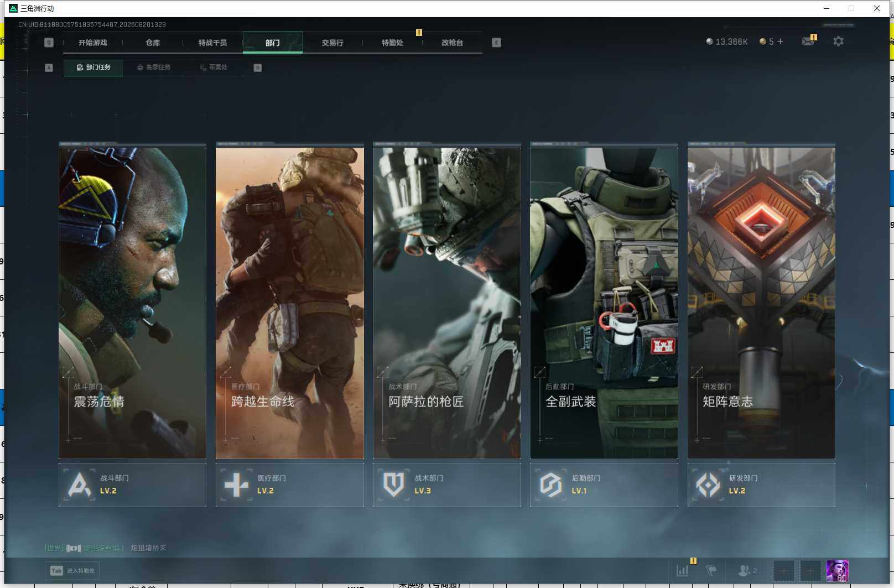Add teammate in second empty squad slot

click(809, 571)
